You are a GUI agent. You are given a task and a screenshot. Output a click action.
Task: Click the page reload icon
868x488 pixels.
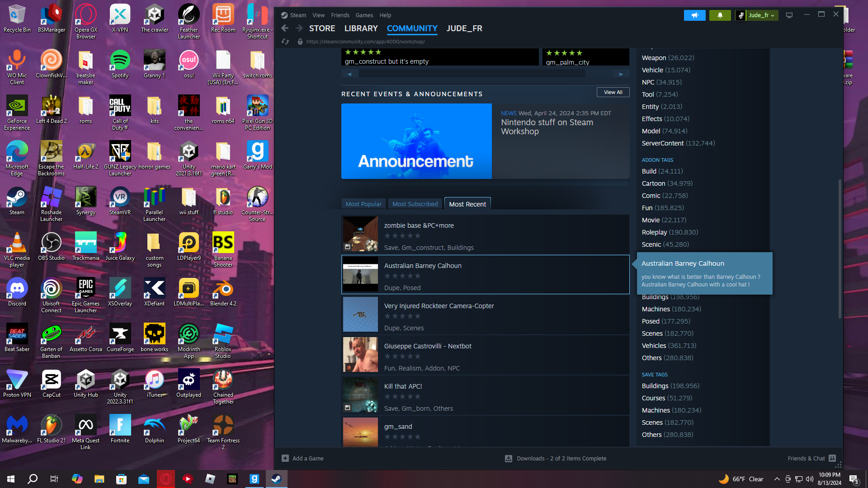tap(285, 42)
